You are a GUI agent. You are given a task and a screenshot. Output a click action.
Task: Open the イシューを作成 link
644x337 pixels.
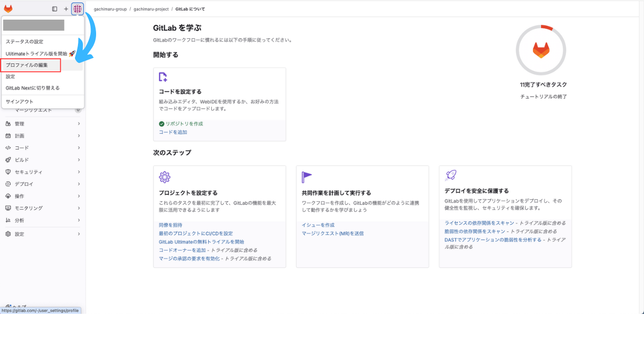coord(318,225)
